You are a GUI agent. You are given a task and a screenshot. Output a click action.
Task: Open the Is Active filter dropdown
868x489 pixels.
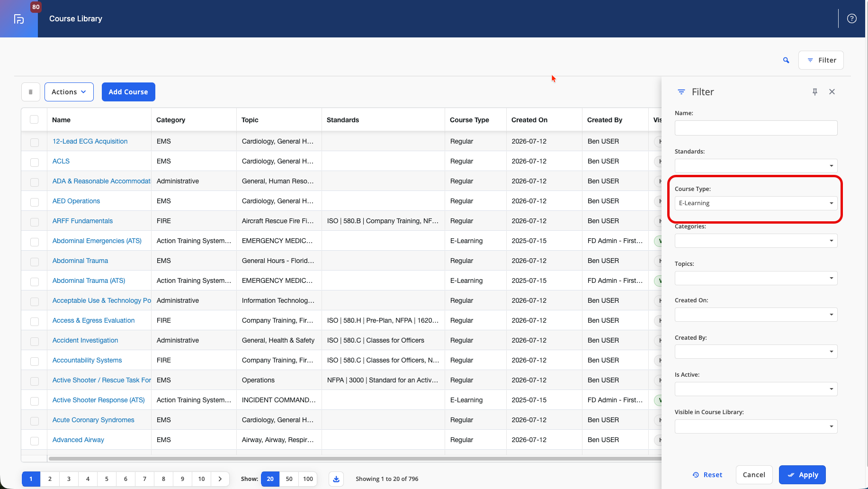pos(756,389)
